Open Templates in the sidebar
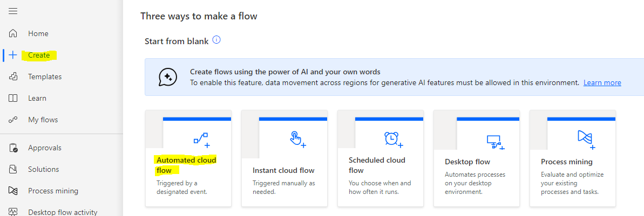This screenshot has width=644, height=216. point(45,76)
